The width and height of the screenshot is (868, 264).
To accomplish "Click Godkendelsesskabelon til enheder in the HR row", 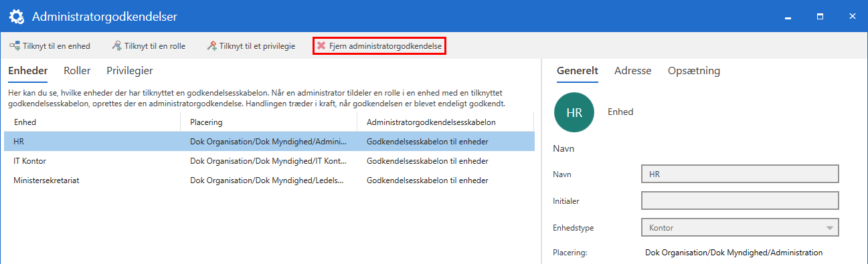I will click(427, 142).
